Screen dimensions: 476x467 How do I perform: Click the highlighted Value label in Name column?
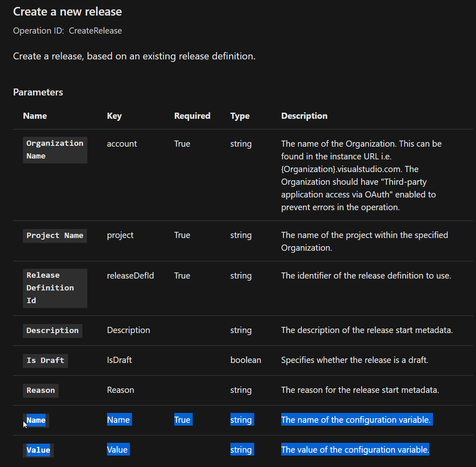(38, 450)
